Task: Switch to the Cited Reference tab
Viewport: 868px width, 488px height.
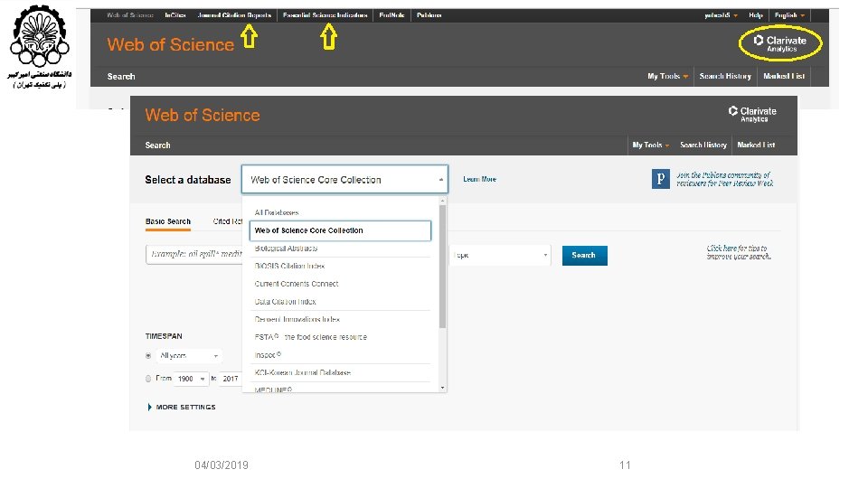Action: 228,221
